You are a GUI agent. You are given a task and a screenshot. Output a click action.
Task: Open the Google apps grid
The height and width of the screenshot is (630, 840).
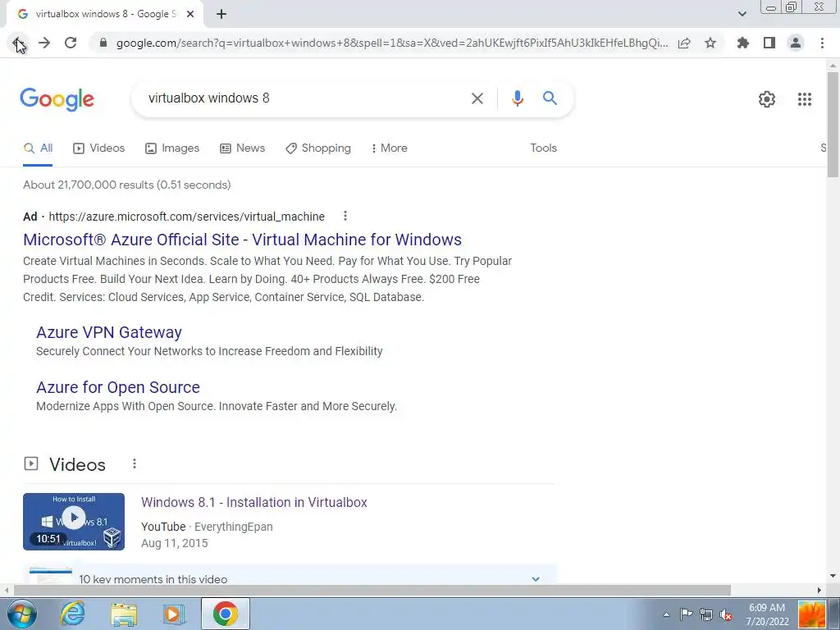click(x=804, y=99)
